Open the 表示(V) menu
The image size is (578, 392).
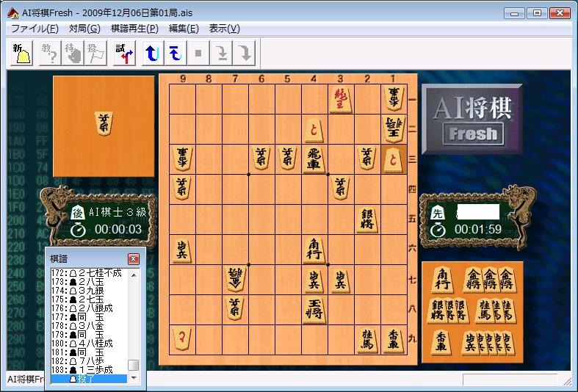224,29
